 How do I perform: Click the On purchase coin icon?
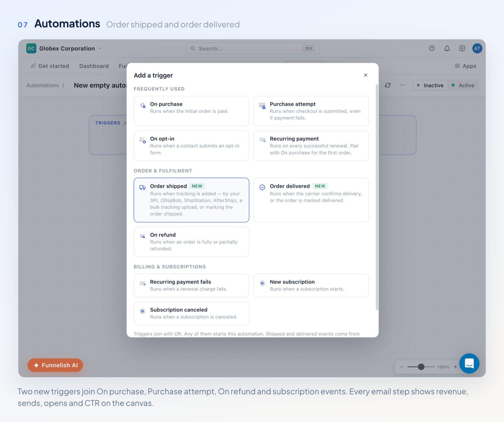(x=143, y=105)
